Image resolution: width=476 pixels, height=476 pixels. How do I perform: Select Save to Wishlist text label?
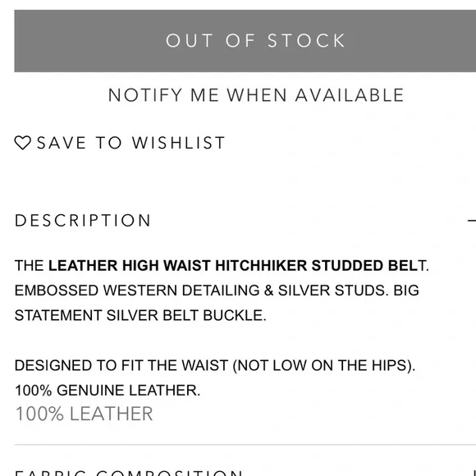130,143
